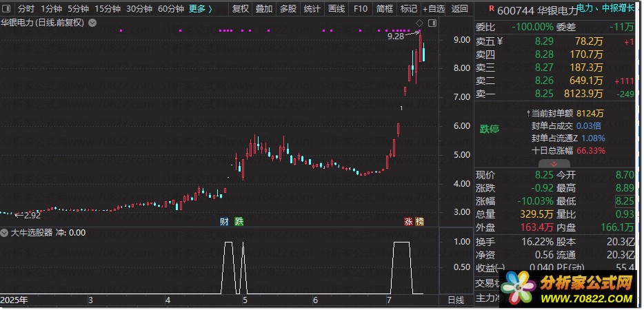Click the 委比 value -100.00%
Screen dimensions: 644x310
(532, 28)
